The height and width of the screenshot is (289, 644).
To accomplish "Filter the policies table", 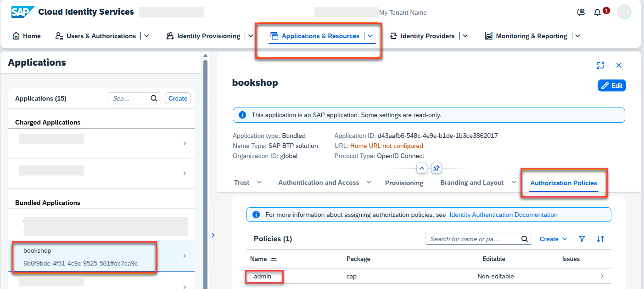I will 582,239.
